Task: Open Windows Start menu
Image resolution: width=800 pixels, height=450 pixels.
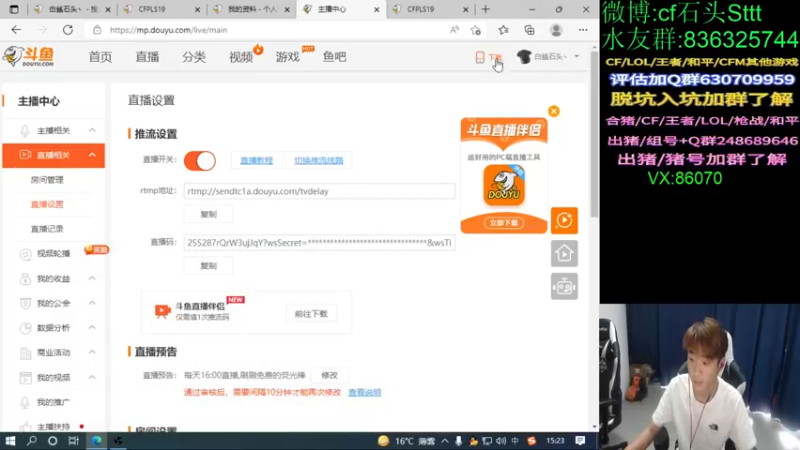Action: tap(10, 441)
